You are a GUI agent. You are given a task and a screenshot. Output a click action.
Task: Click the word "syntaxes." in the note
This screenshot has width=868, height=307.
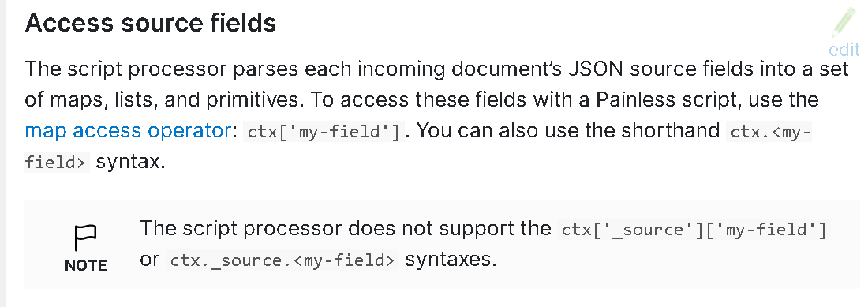pos(451,259)
